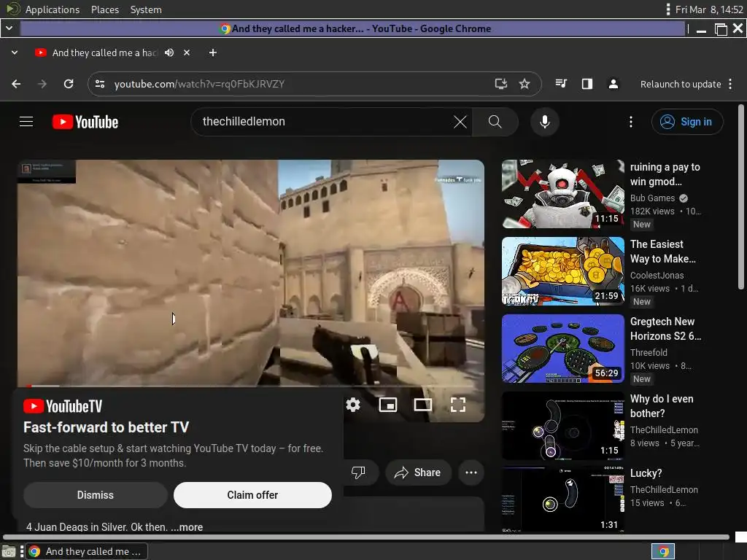Click Threefold channel name

click(x=649, y=353)
